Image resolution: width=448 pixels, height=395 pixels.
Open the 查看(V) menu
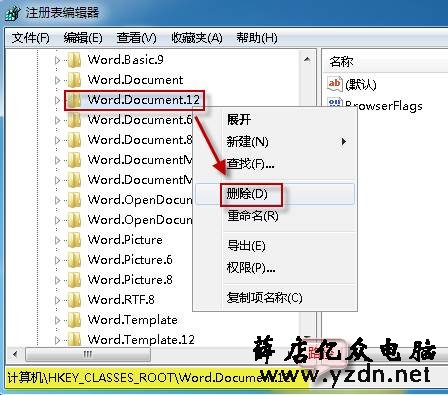coord(136,38)
